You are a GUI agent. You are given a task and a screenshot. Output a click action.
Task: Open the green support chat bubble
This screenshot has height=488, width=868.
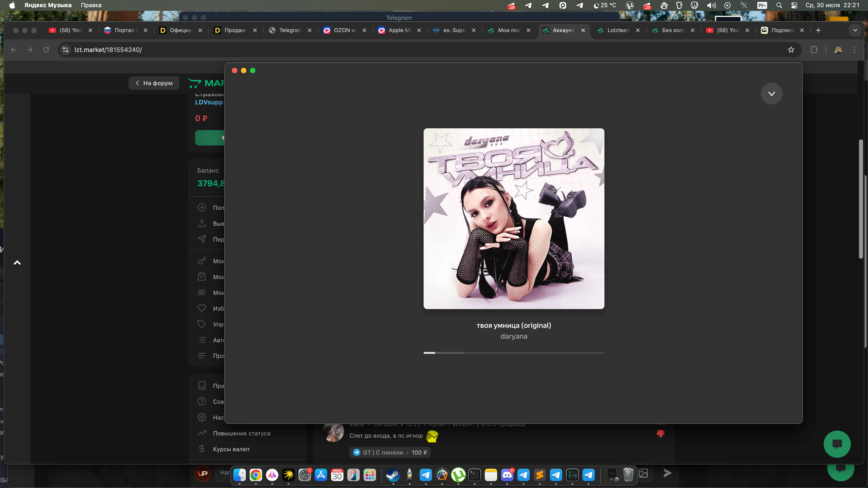pyautogui.click(x=837, y=444)
